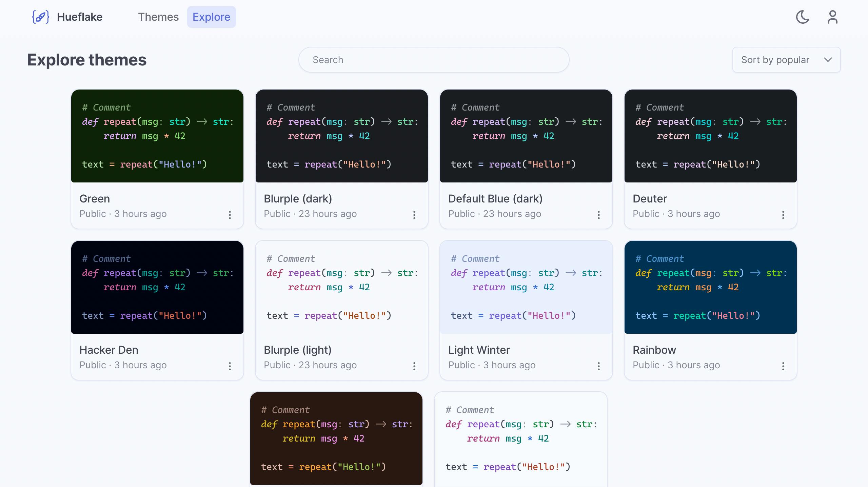Click the Explore themes heading
Viewport: 868px width, 487px height.
tap(87, 60)
